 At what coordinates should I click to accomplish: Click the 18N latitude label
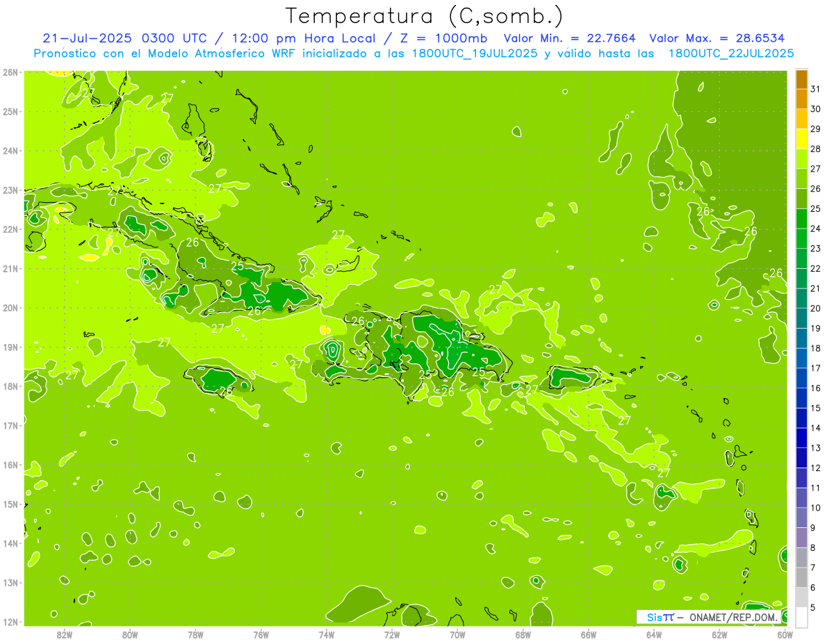pyautogui.click(x=10, y=386)
